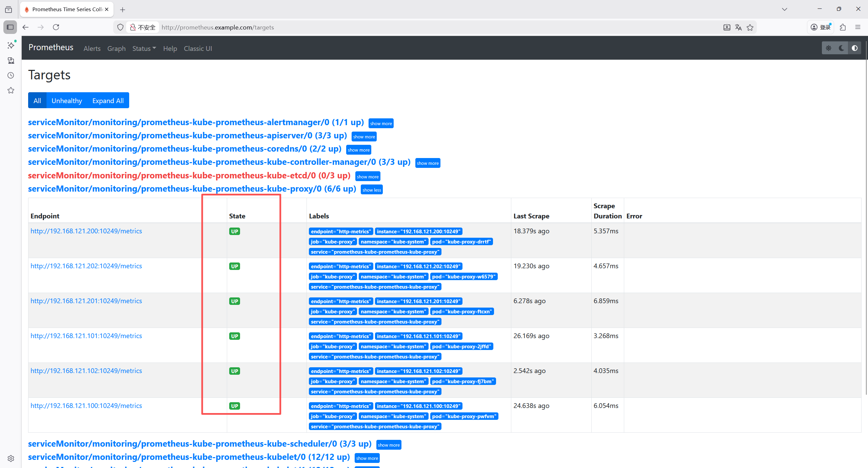Open 192.168.121.200:10249 metrics endpoint link
868x468 pixels.
click(86, 231)
